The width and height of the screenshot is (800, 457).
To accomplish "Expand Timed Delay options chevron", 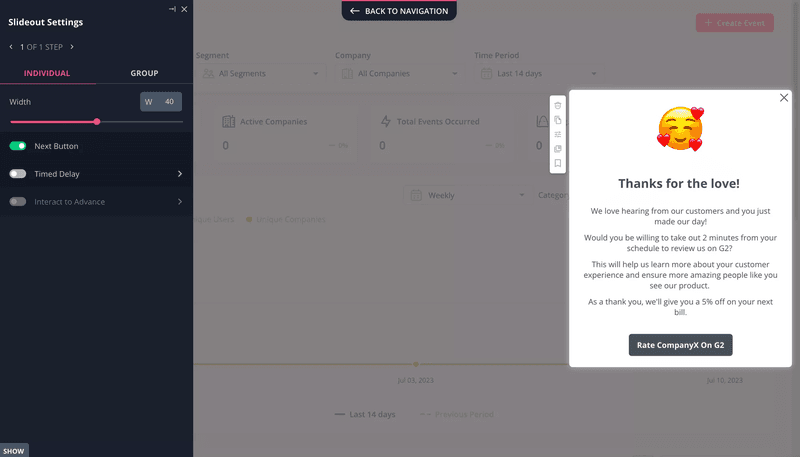I will 180,174.
